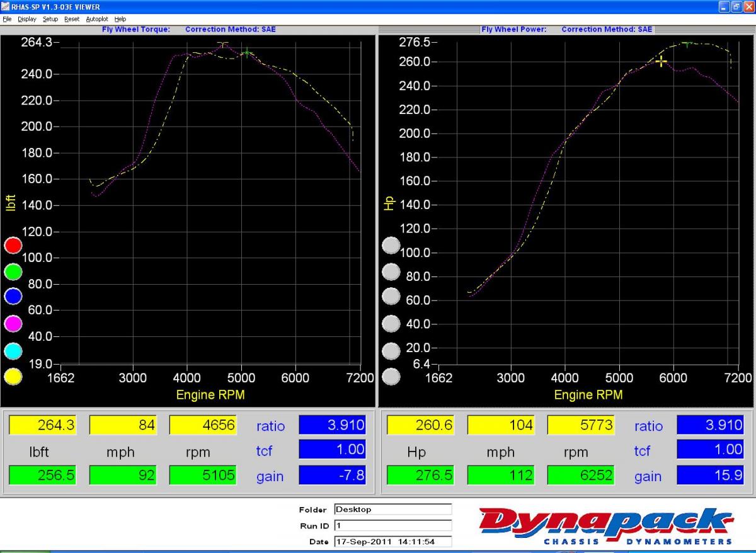Click the bottommost gray circle on power graph
Image resolution: width=756 pixels, height=553 pixels.
391,377
